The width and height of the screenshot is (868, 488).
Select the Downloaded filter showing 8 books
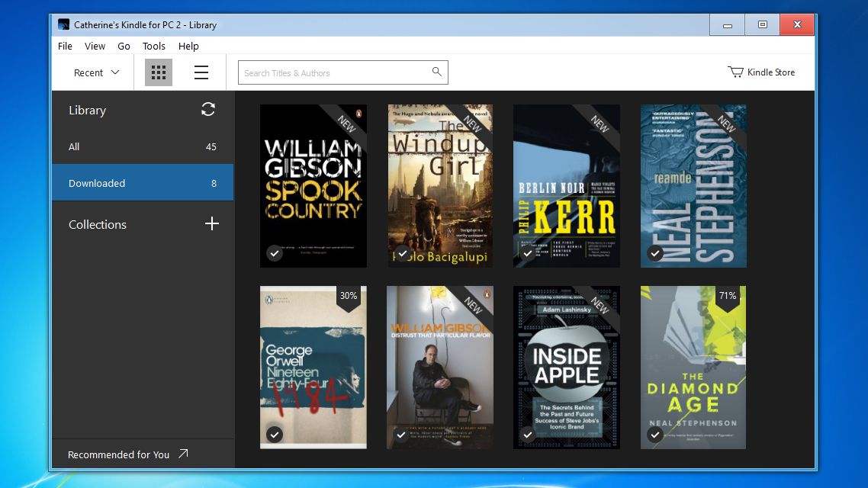pos(142,182)
